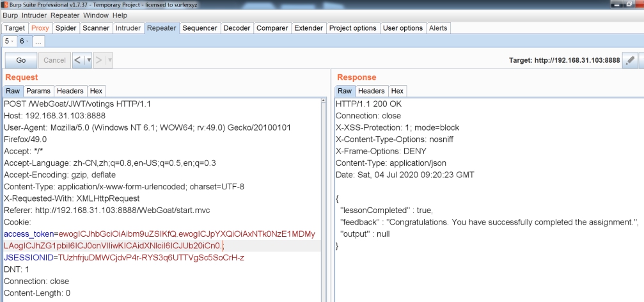Click the Request panel heading
This screenshot has height=302, width=644.
(x=21, y=77)
